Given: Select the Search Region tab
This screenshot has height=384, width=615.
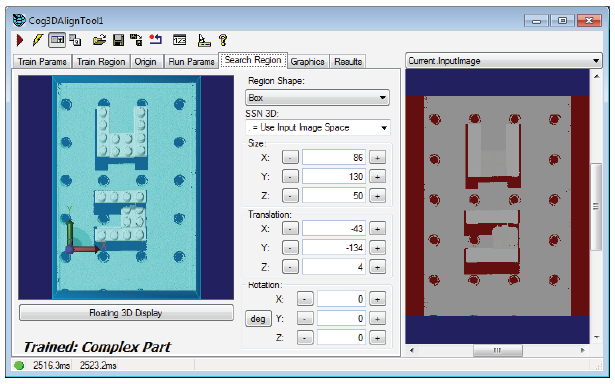Looking at the screenshot, I should point(253,60).
